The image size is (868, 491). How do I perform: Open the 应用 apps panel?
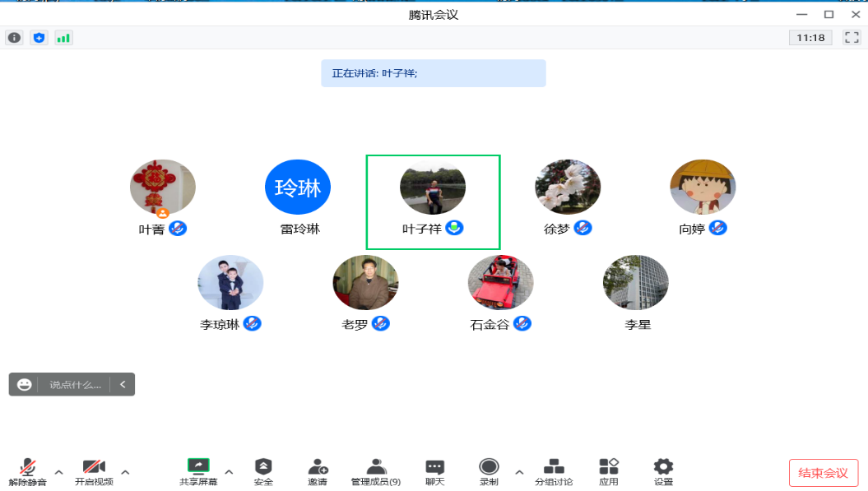tap(609, 472)
